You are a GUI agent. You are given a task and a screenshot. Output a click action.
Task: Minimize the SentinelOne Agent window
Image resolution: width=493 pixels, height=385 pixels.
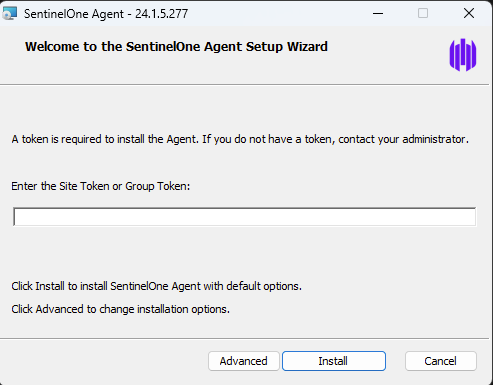tap(378, 14)
